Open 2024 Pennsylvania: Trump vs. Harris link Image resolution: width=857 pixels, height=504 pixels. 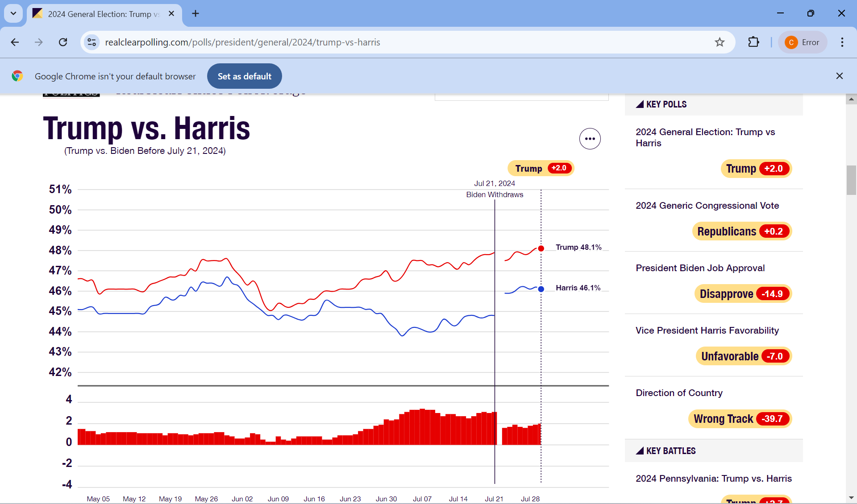713,479
